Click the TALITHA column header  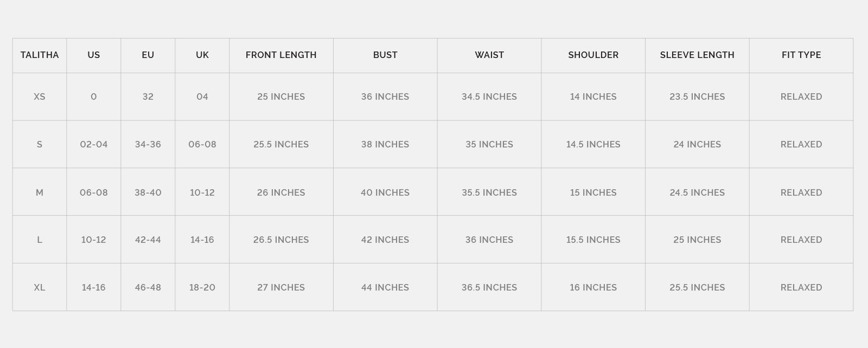click(40, 55)
